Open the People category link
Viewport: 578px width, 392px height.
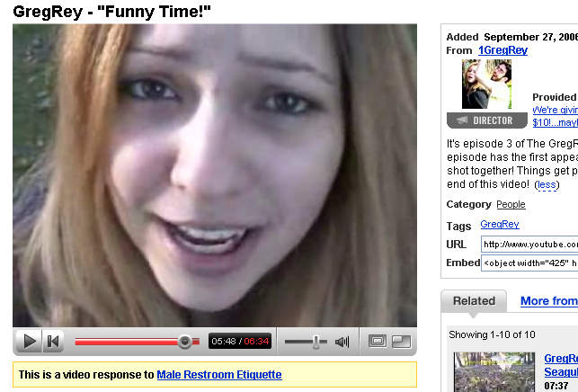(x=511, y=204)
